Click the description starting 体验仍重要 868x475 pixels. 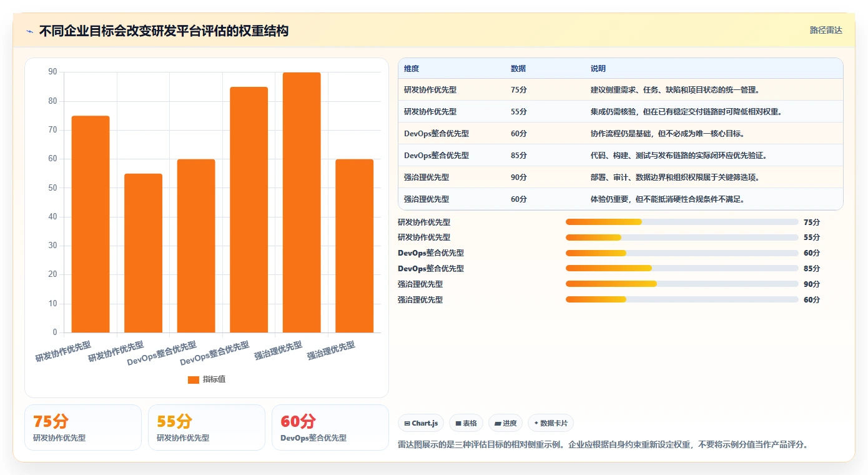pyautogui.click(x=668, y=199)
